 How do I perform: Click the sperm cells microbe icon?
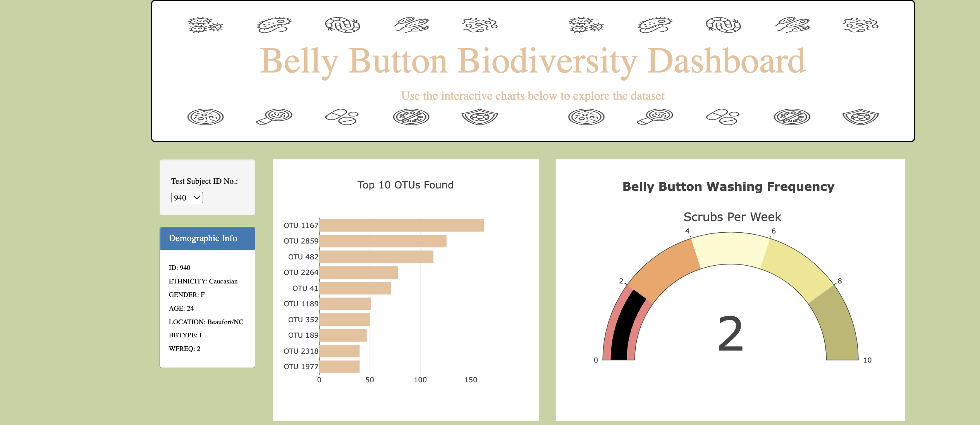[411, 25]
